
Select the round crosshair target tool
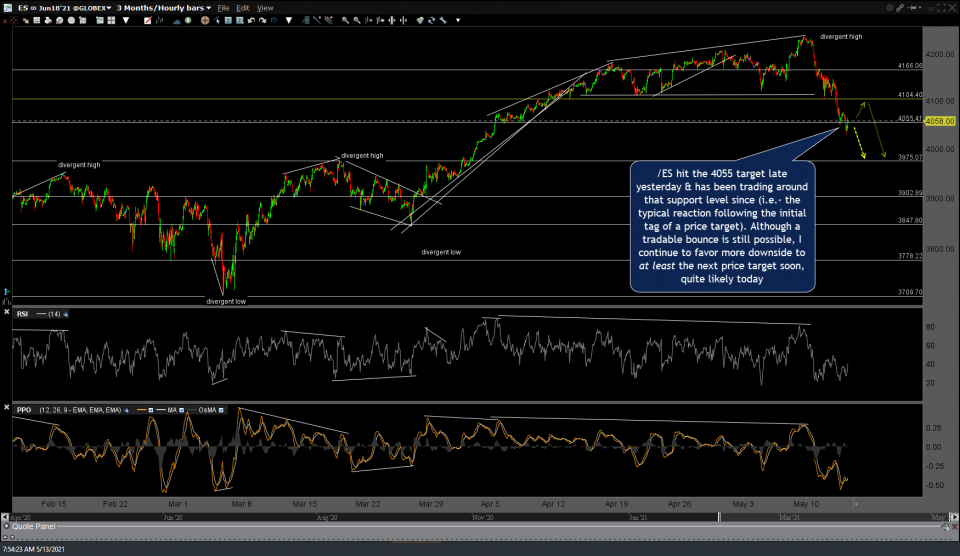[x=204, y=21]
